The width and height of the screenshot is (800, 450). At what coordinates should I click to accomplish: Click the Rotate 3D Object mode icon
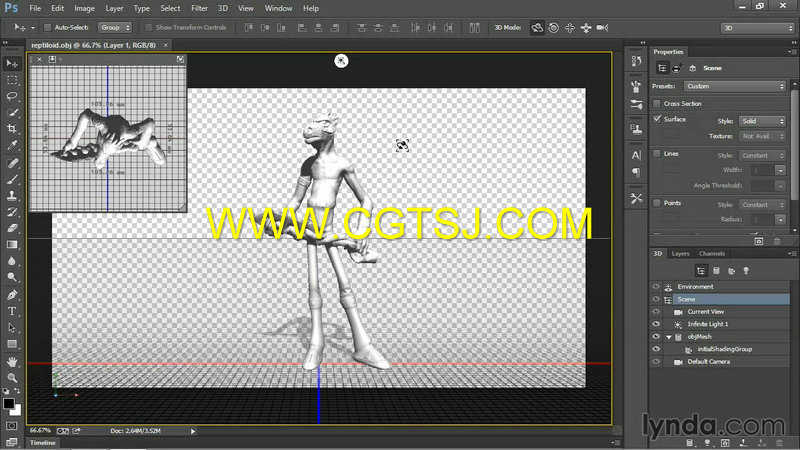pos(537,28)
